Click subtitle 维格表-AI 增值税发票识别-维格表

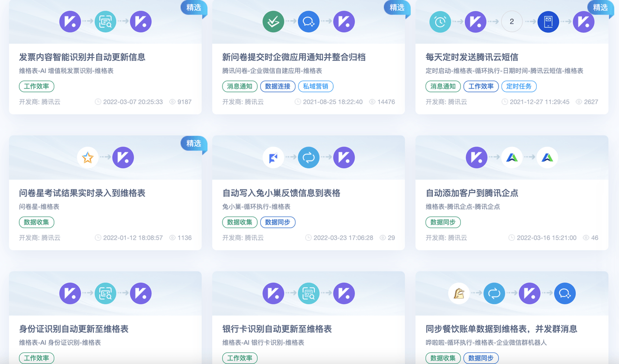66,71
